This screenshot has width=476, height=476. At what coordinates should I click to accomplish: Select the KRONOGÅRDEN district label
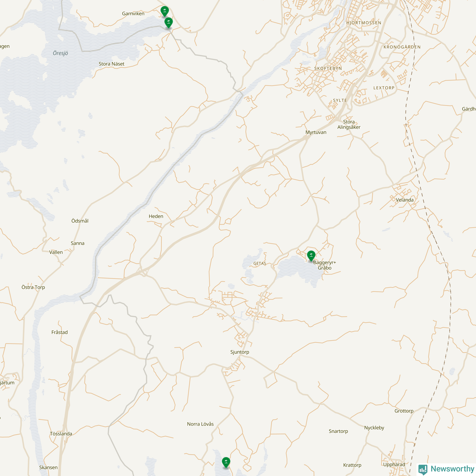click(x=402, y=47)
